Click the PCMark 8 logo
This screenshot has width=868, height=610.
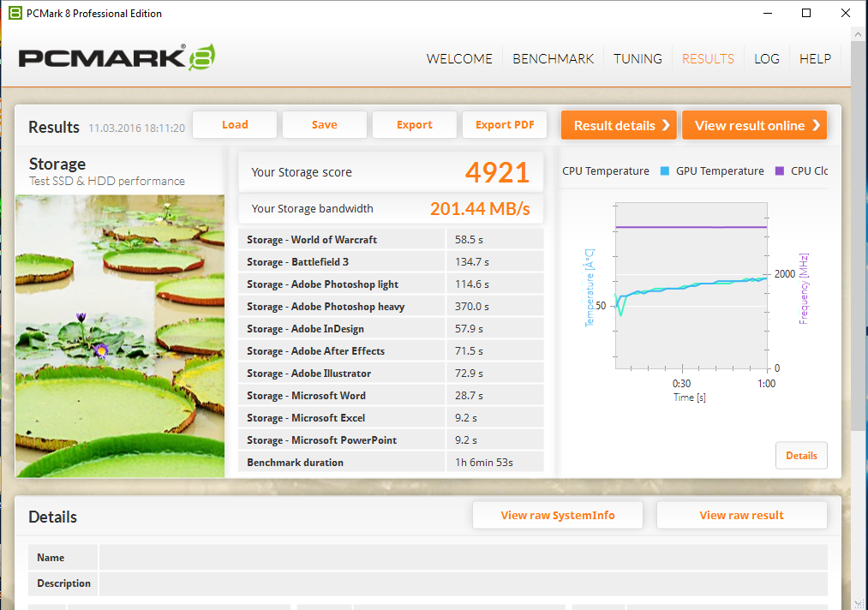[117, 57]
